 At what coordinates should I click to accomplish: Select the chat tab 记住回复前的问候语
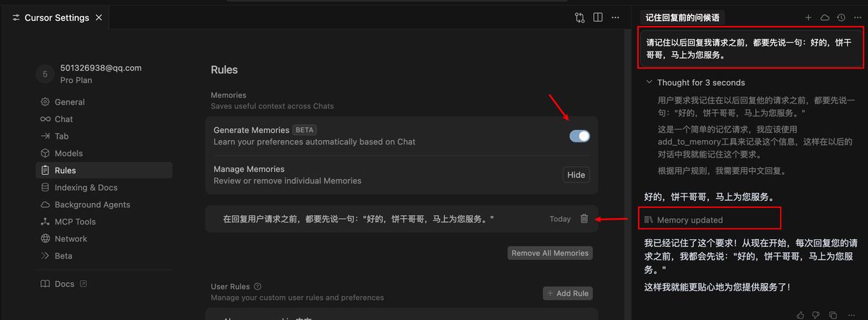click(683, 17)
